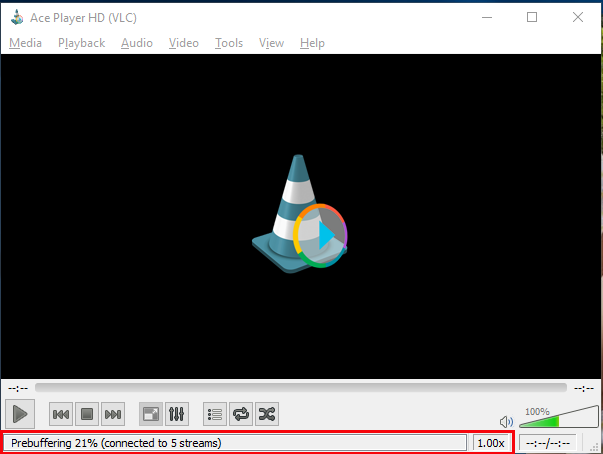The image size is (603, 454).
Task: Toggle fullscreen video mode
Action: [150, 413]
